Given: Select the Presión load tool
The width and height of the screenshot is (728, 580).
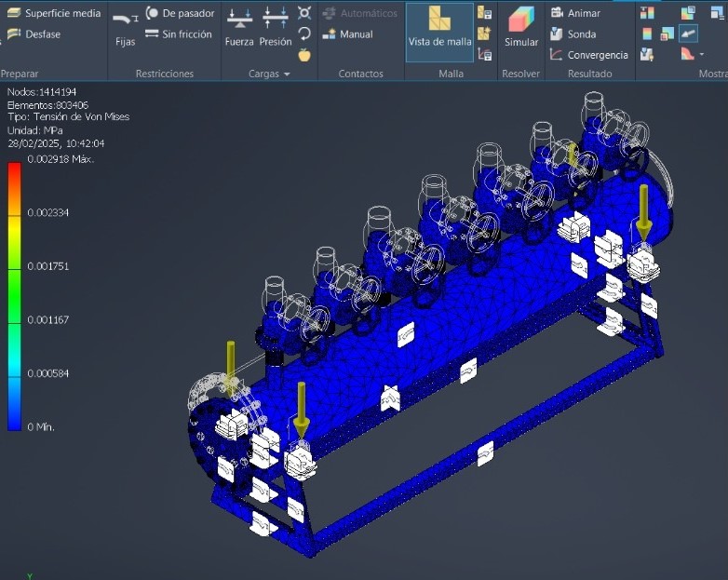Looking at the screenshot, I should pos(276,28).
